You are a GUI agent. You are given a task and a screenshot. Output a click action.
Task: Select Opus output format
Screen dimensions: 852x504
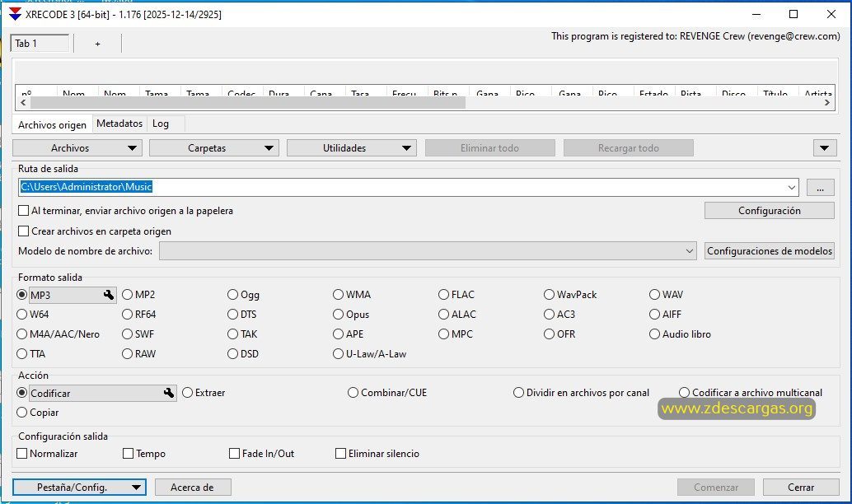point(338,314)
